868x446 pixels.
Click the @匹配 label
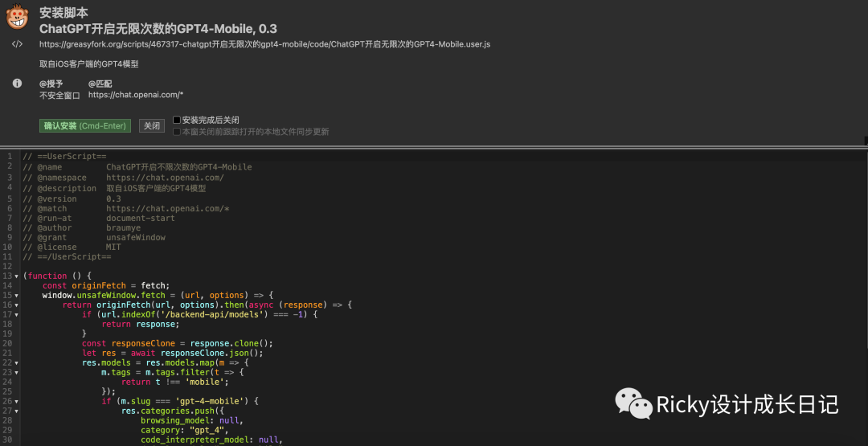point(100,84)
